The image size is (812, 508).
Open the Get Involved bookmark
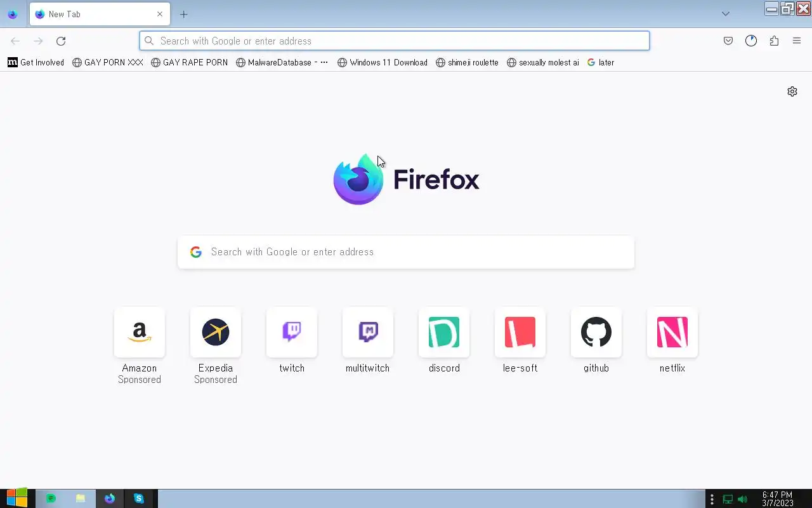(36, 62)
